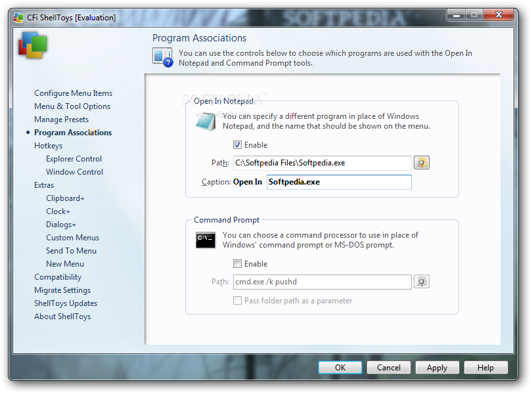Screen dimensions: 532x394
Task: Click the black Command Prompt icon
Action: tap(206, 240)
